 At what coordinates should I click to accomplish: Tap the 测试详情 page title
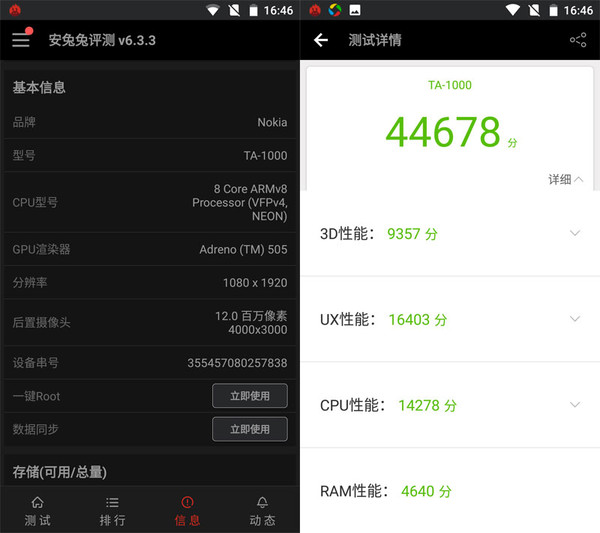pos(375,40)
